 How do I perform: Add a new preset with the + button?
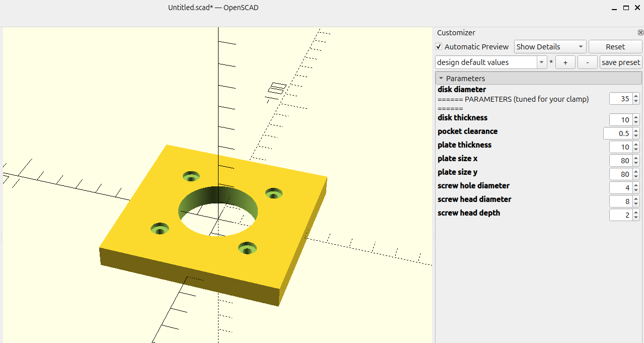565,62
